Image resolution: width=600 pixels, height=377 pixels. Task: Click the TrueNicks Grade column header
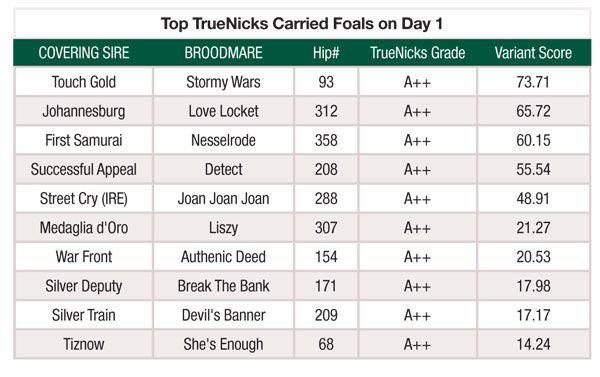click(x=417, y=53)
